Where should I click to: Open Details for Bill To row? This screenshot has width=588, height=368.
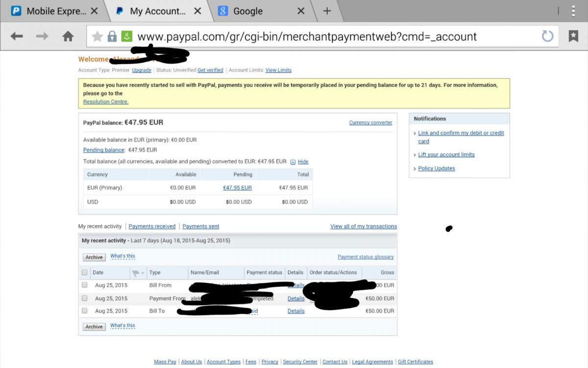[x=296, y=311]
